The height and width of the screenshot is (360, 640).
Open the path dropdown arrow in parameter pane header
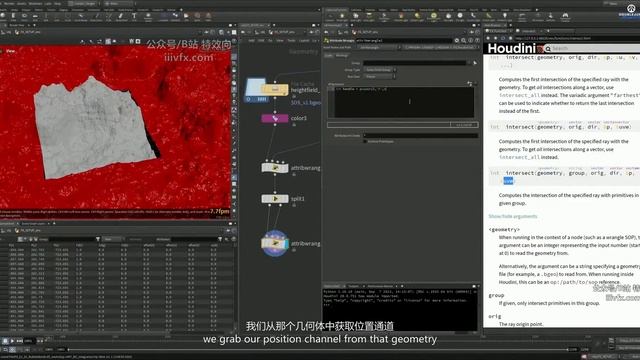pos(466,32)
